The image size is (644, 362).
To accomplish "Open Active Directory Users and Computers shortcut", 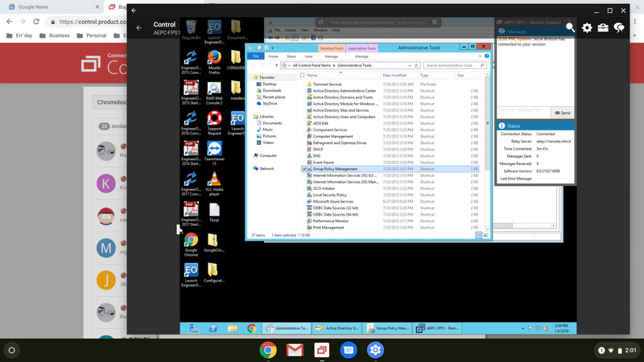I will point(345,117).
